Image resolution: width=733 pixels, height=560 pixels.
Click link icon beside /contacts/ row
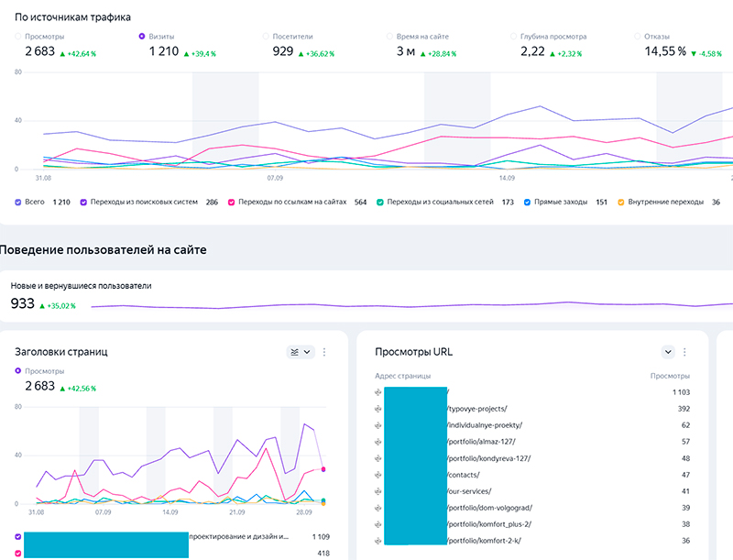(378, 475)
